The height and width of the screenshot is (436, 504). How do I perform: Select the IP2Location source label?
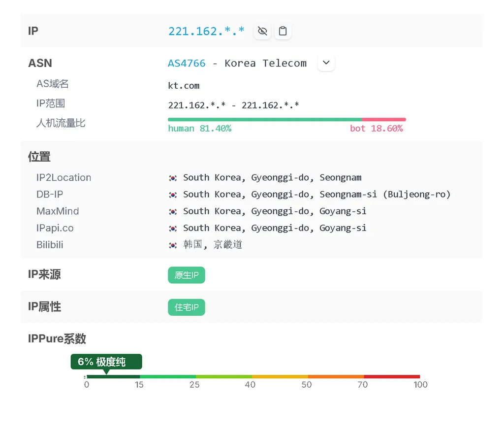coord(63,177)
